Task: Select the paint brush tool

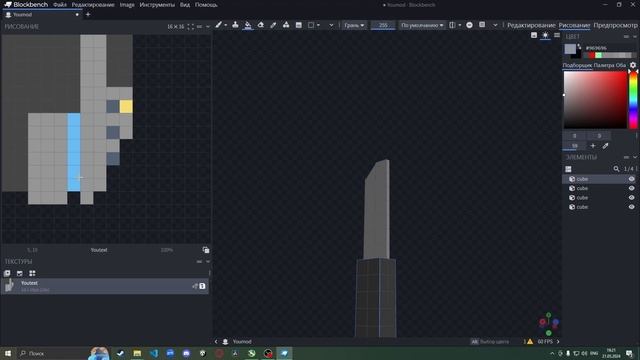Action: [219, 25]
